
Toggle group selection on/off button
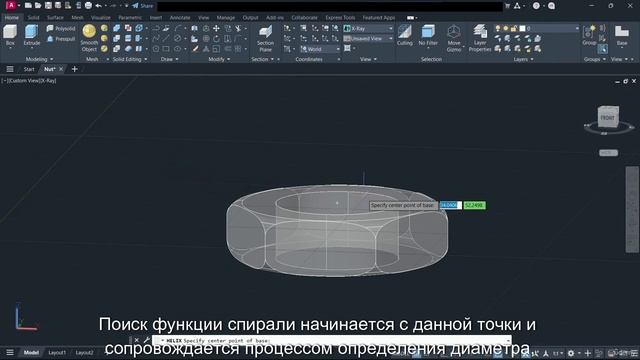point(602,49)
